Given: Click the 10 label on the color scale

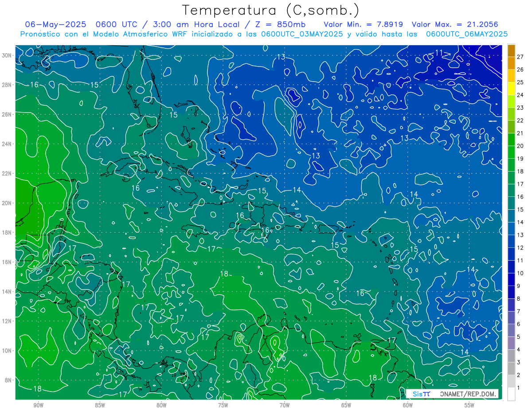Looking at the screenshot, I should [520, 273].
